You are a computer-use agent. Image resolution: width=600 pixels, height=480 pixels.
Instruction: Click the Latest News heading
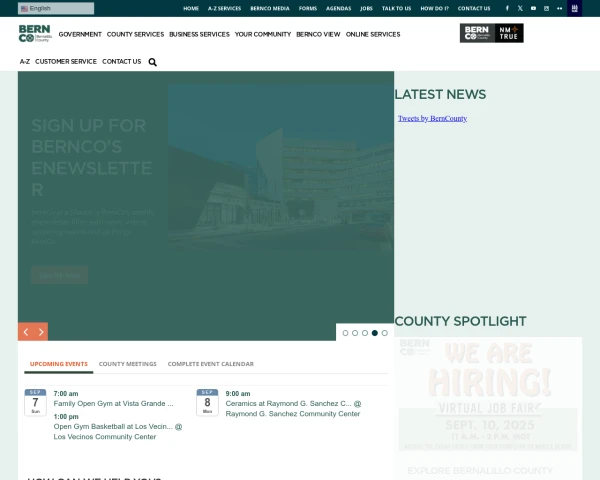pos(440,94)
